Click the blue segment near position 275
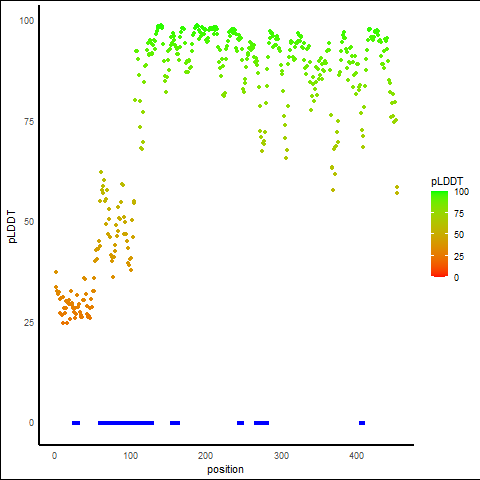The image size is (480, 480). 261,423
